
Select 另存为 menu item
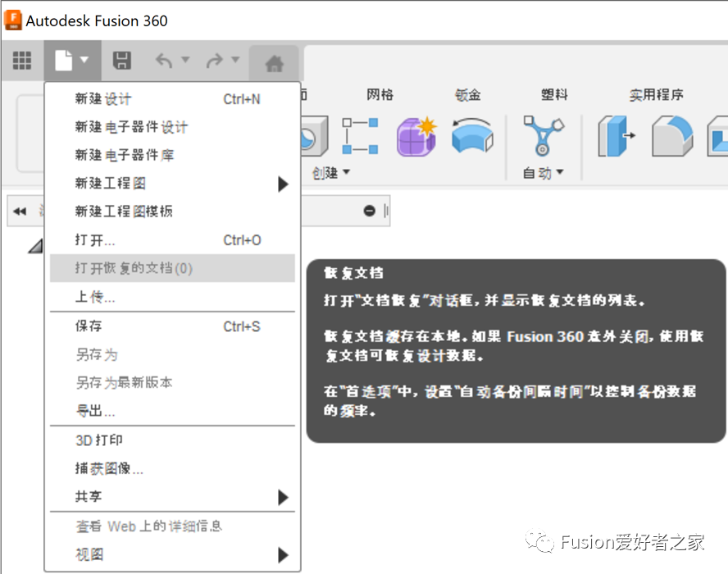[172, 355]
